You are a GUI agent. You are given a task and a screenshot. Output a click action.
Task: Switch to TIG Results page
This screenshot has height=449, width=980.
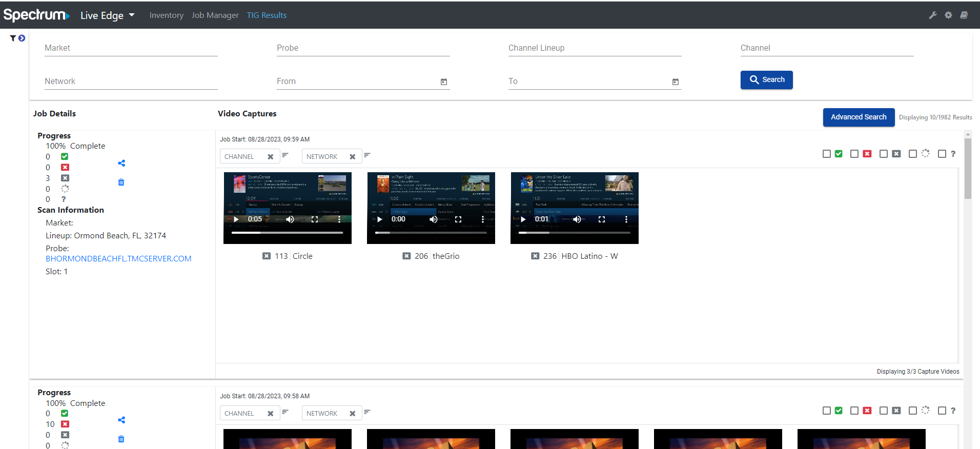point(267,15)
